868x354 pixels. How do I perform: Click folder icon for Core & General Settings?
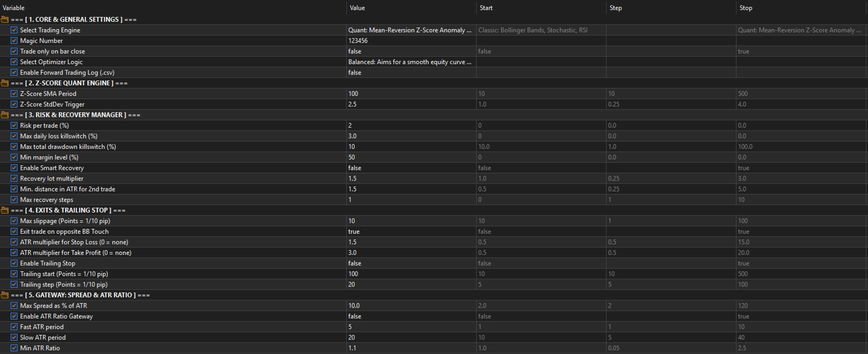coord(5,20)
